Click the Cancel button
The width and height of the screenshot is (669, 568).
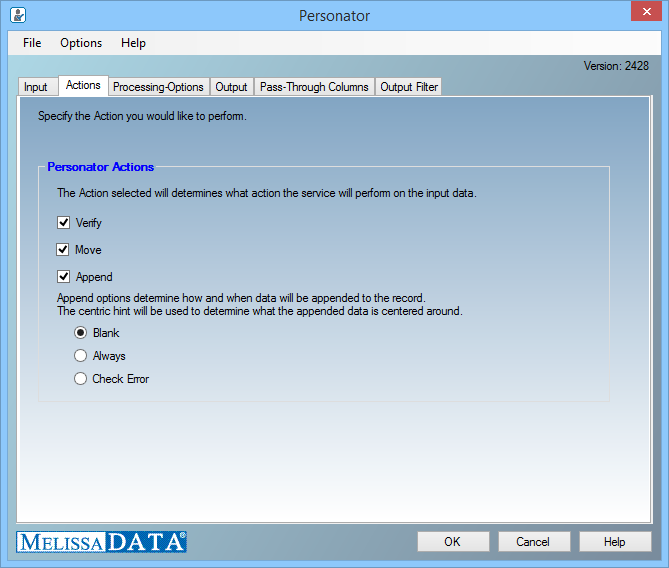click(x=534, y=542)
